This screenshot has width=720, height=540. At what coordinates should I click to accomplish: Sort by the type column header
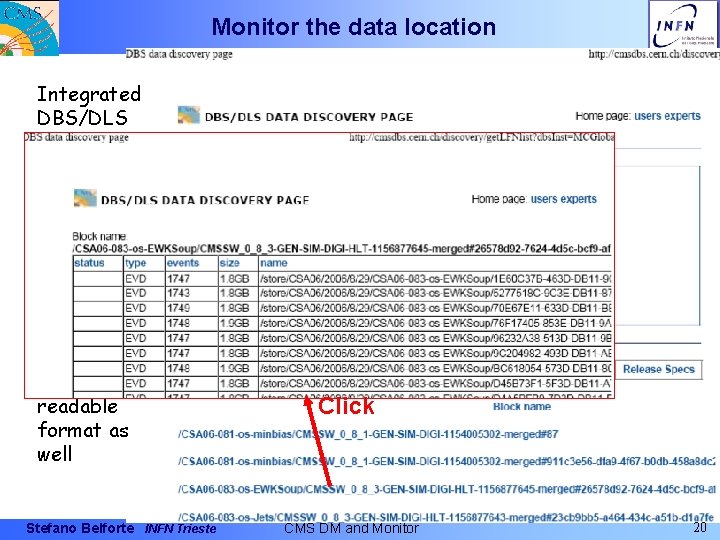[x=135, y=263]
